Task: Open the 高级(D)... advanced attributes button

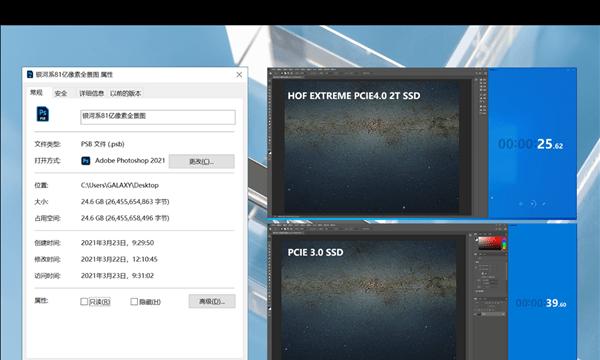Action: (212, 301)
